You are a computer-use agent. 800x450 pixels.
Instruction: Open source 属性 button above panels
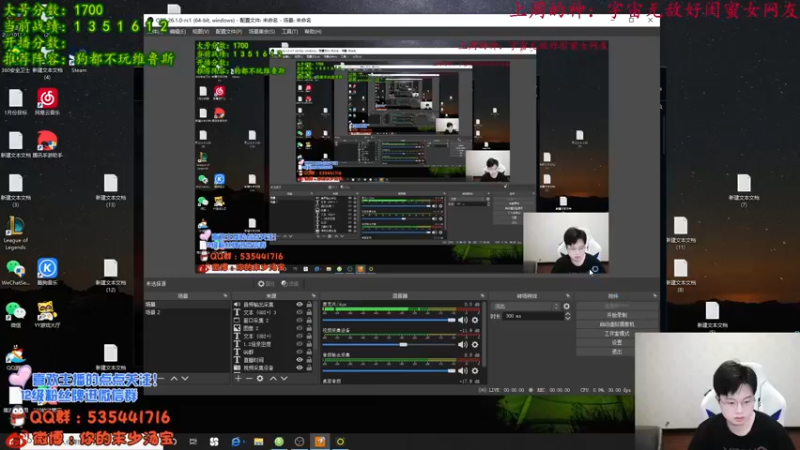pyautogui.click(x=266, y=284)
